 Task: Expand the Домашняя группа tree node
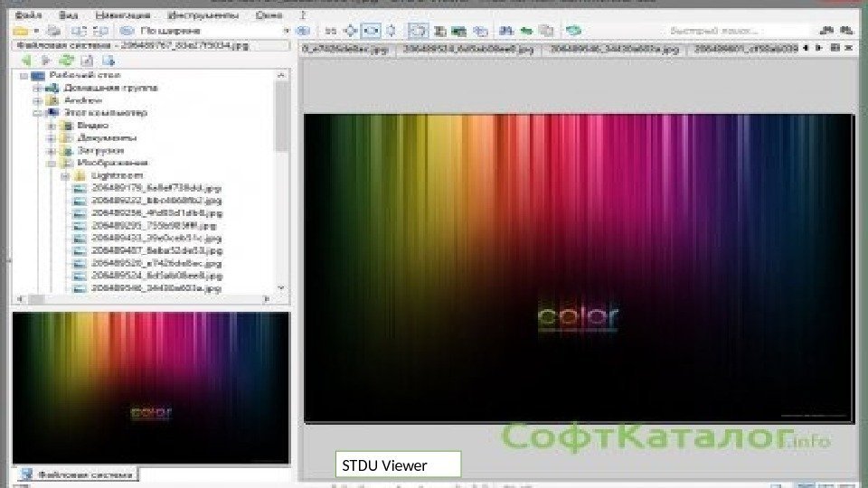click(x=37, y=88)
